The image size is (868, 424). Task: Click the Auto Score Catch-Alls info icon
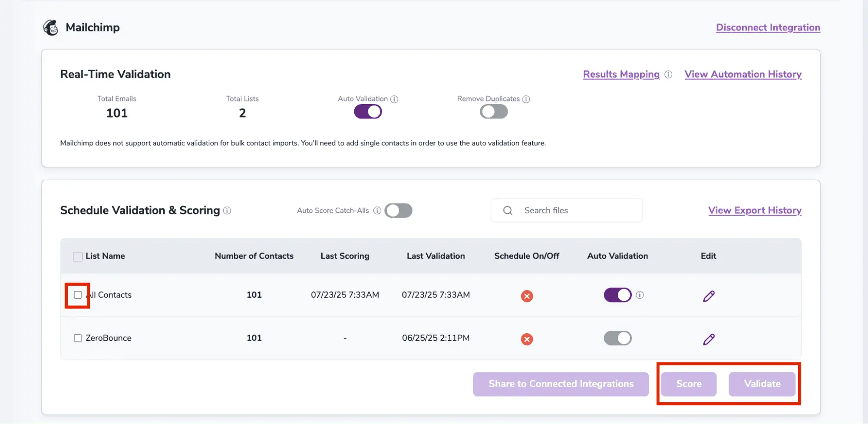click(x=377, y=210)
